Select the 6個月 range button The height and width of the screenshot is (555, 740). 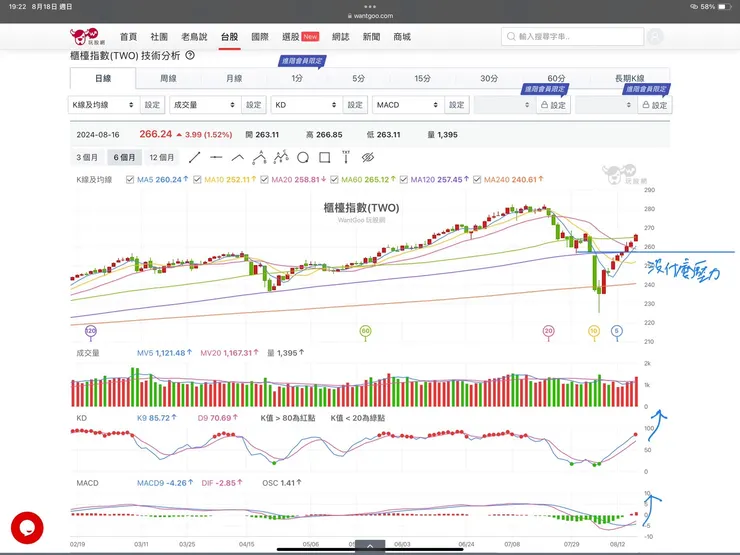tap(125, 157)
